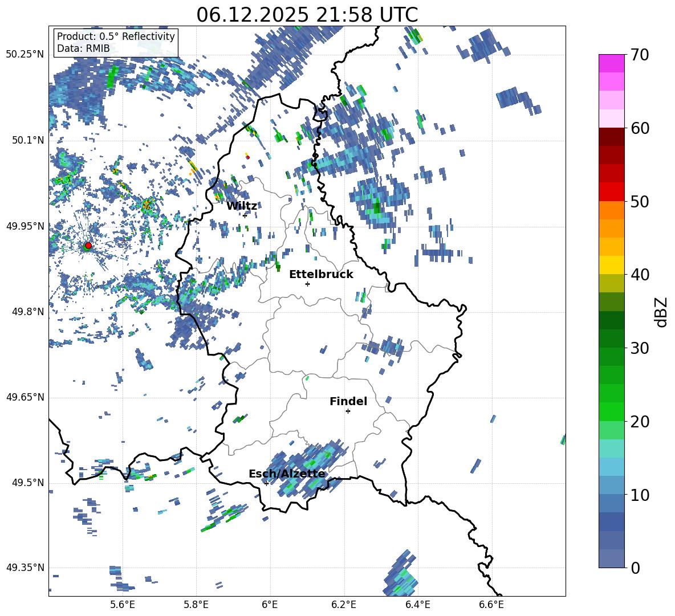The width and height of the screenshot is (675, 616).
Task: Click the Esch/Alzette cross marker
Action: pyautogui.click(x=266, y=483)
